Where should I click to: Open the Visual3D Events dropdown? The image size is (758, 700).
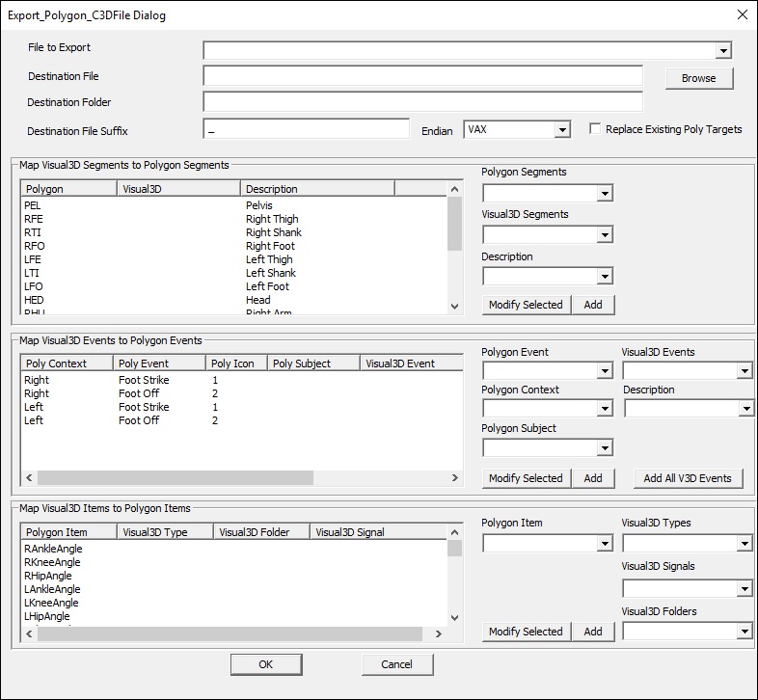pyautogui.click(x=744, y=371)
